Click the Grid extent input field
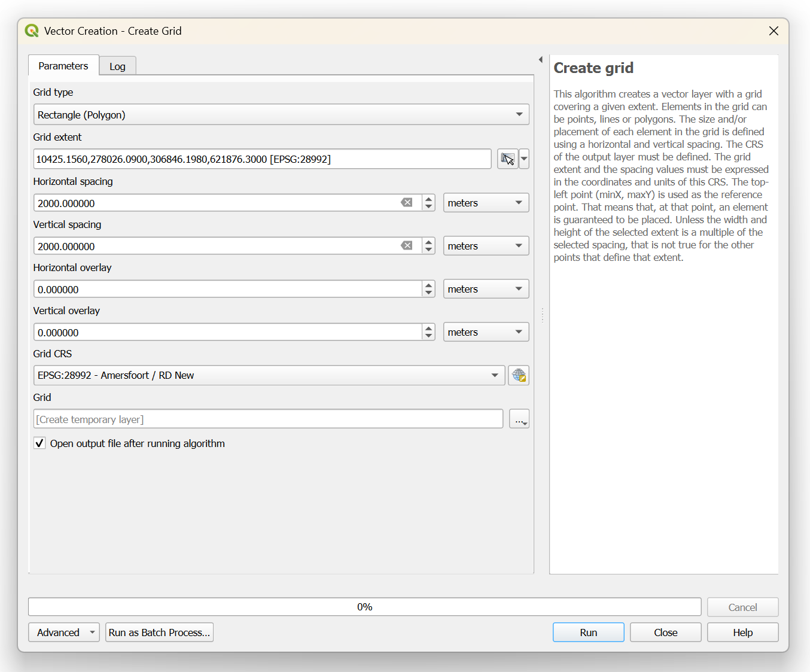 point(262,159)
